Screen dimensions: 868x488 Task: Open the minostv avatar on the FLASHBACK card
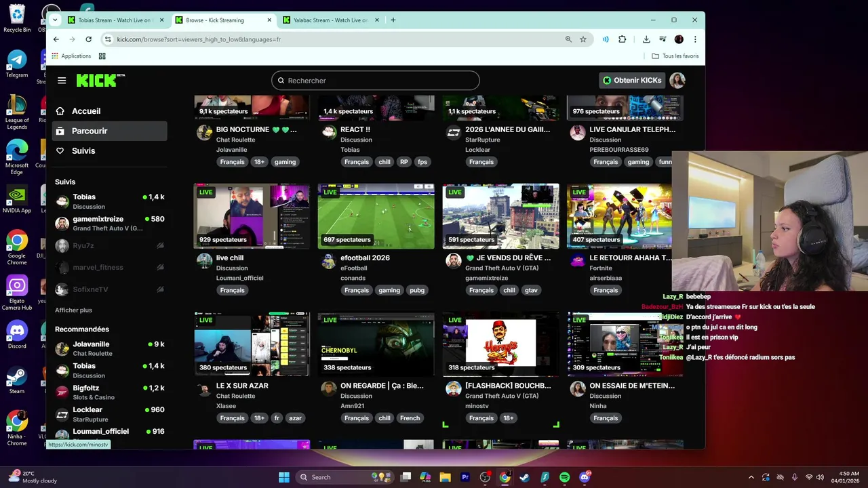coord(453,388)
